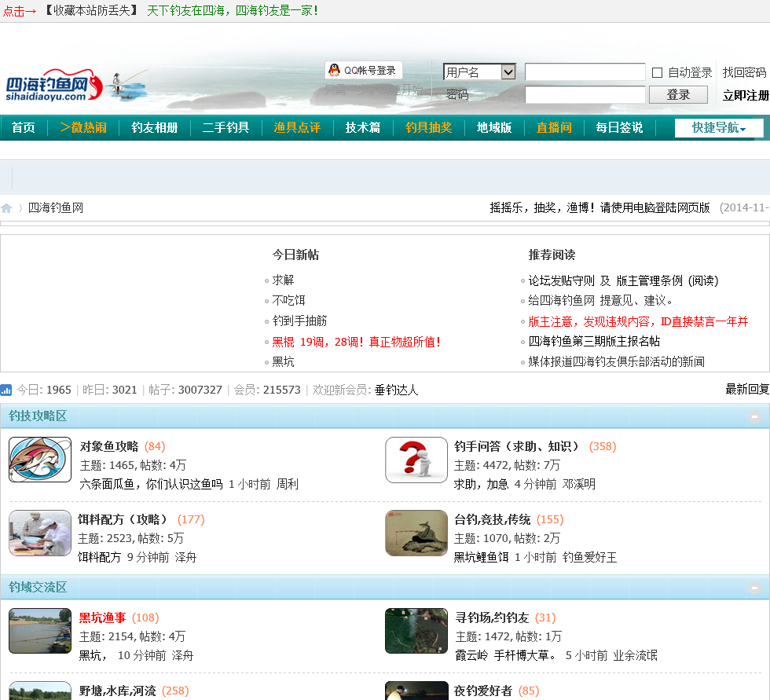Click the statistics bar chart icon
Viewport: 770px width, 700px height.
tap(6, 390)
